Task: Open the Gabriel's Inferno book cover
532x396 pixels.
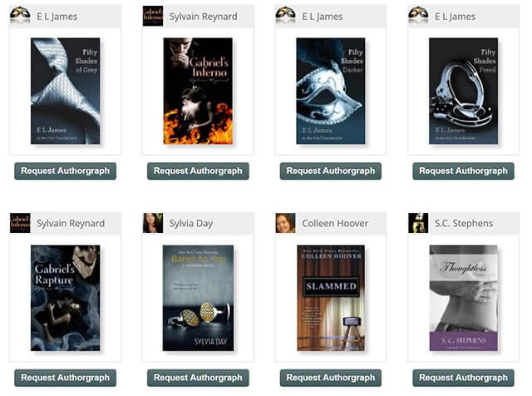Action: 198,91
